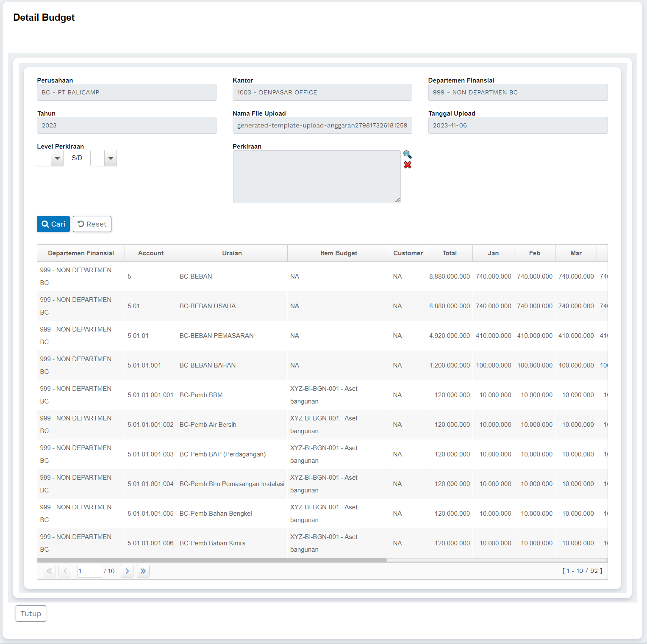Clear Perkiraan with the red X icon
This screenshot has height=644, width=647.
[407, 165]
